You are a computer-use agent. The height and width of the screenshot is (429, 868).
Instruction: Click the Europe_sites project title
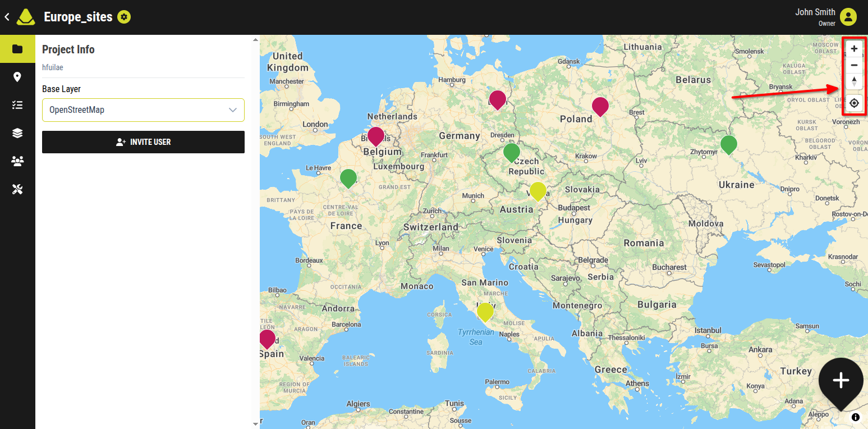79,17
